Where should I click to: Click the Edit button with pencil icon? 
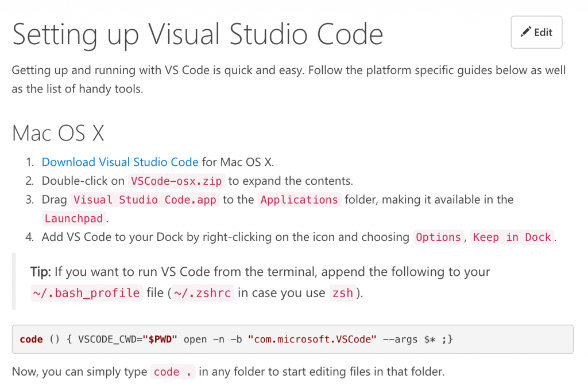point(536,32)
